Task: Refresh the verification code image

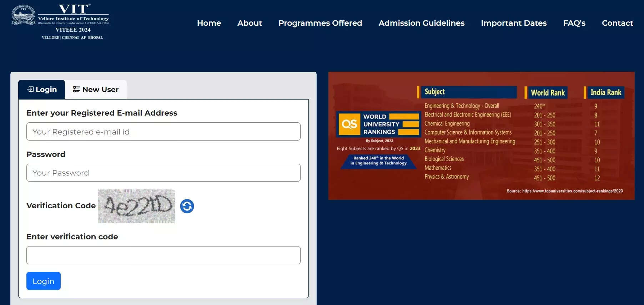Action: (187, 206)
